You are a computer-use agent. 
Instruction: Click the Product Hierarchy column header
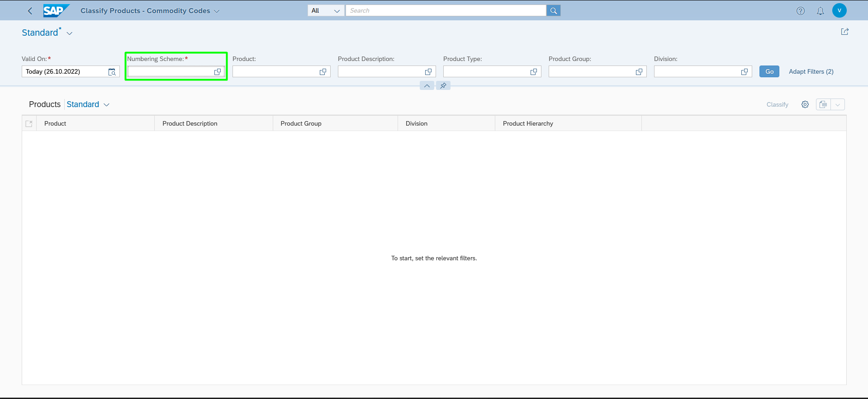click(569, 123)
